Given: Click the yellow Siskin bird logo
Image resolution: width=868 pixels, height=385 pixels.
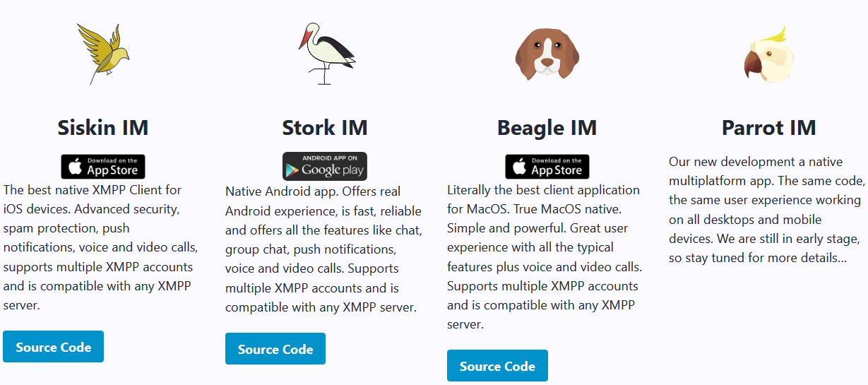Looking at the screenshot, I should pos(103,54).
